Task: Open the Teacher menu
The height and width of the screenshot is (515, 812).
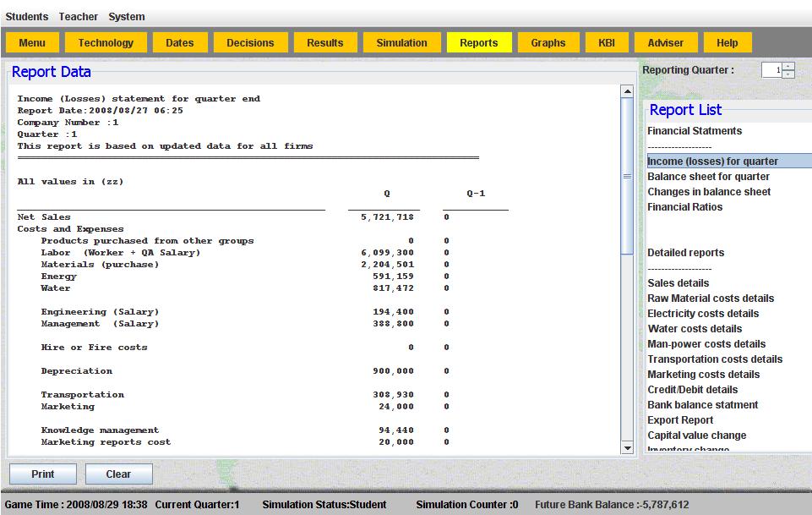Action: (79, 17)
